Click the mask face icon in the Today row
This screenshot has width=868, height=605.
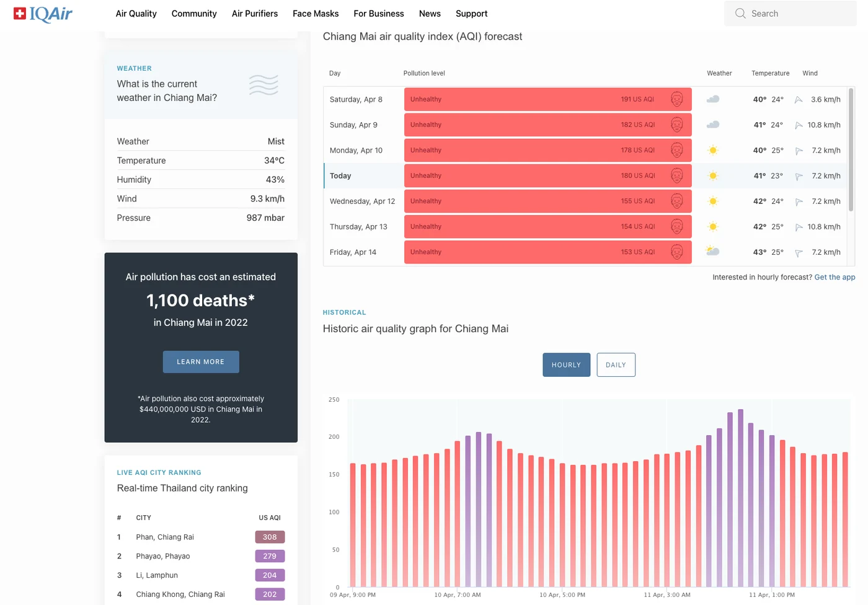677,175
